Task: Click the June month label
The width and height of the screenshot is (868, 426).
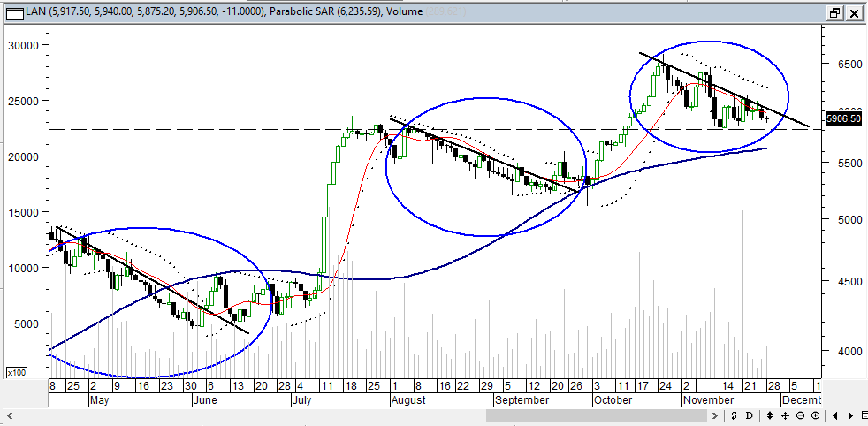Action: click(x=204, y=400)
